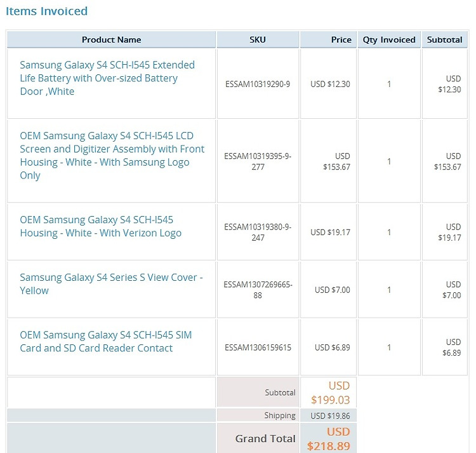Click the Subtotal label in the totals

(280, 393)
